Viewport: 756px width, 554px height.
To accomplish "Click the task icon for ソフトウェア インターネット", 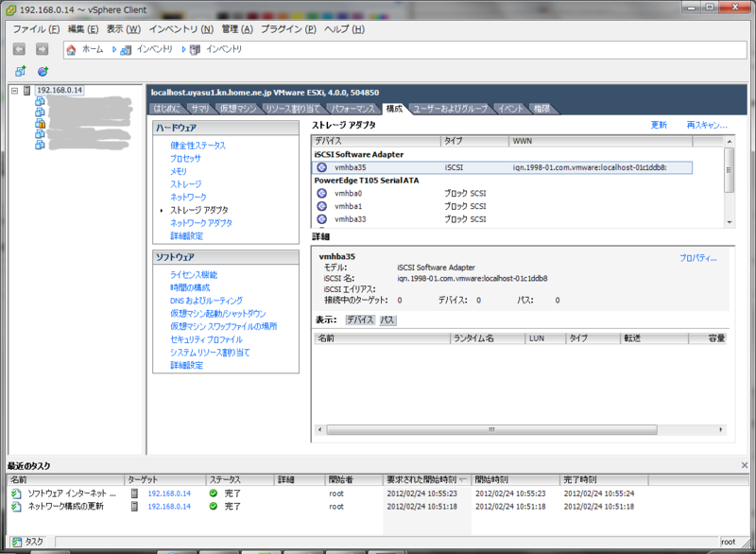I will 16,493.
